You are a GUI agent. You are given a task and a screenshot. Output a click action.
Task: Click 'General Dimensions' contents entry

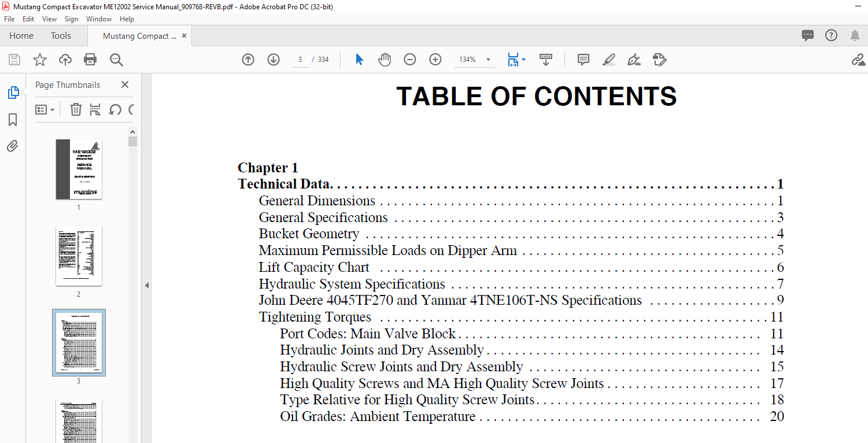click(317, 201)
